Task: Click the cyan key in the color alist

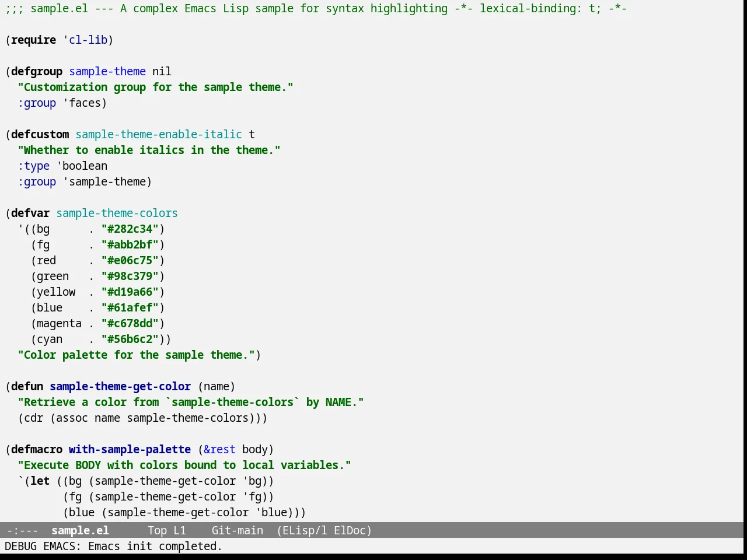Action: point(50,339)
